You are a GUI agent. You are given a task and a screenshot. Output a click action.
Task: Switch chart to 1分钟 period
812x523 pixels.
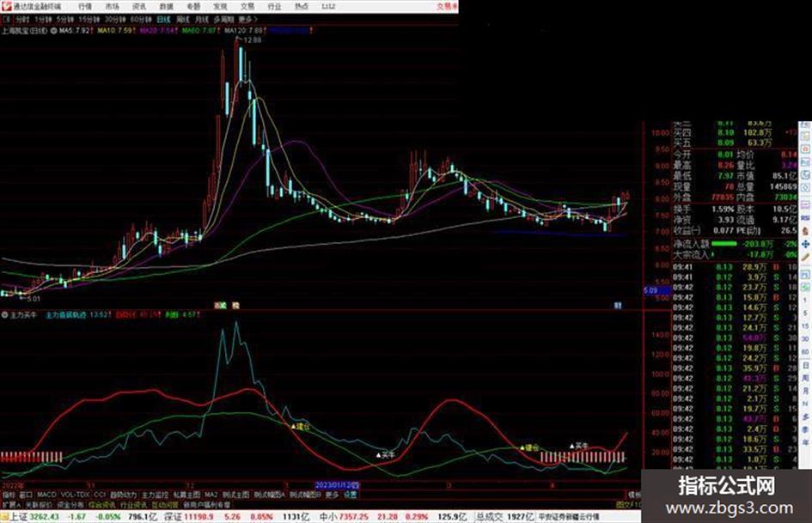point(44,20)
